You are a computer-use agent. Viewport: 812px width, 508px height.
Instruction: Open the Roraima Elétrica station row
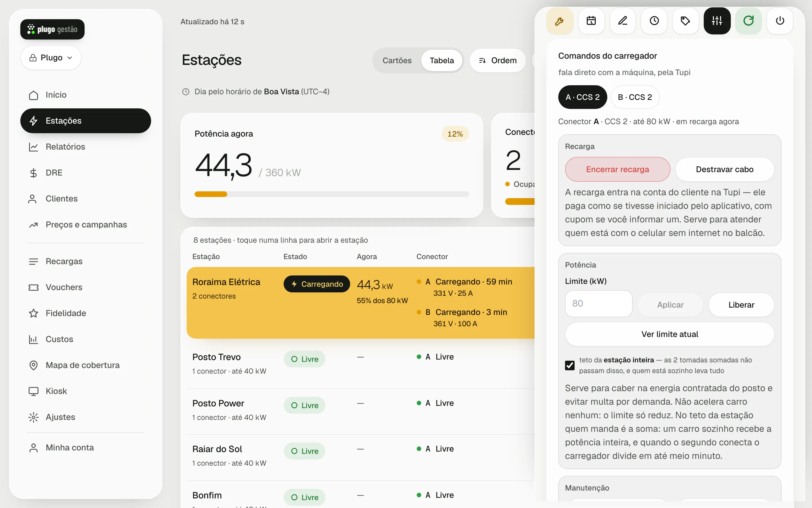tap(361, 303)
